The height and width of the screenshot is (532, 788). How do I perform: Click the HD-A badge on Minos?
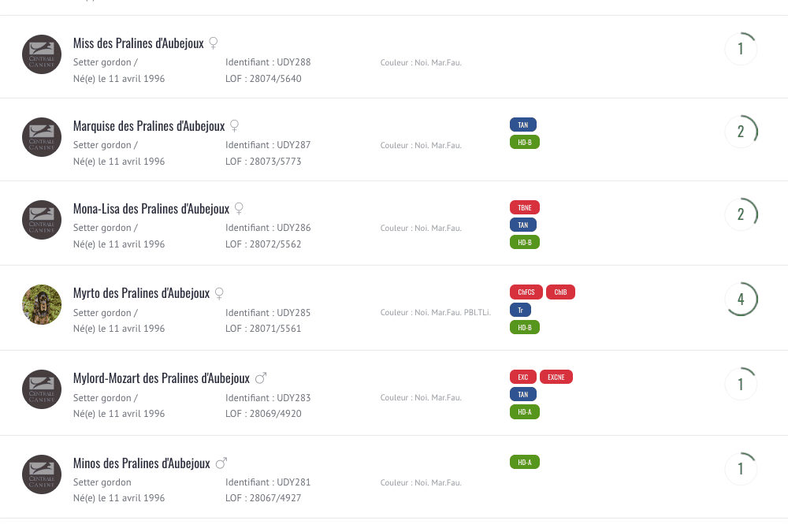pos(525,462)
